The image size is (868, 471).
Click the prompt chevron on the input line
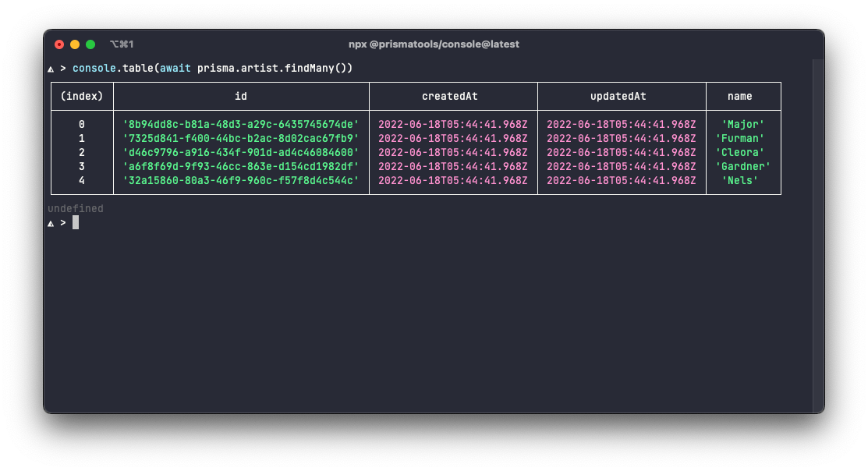[x=64, y=222]
